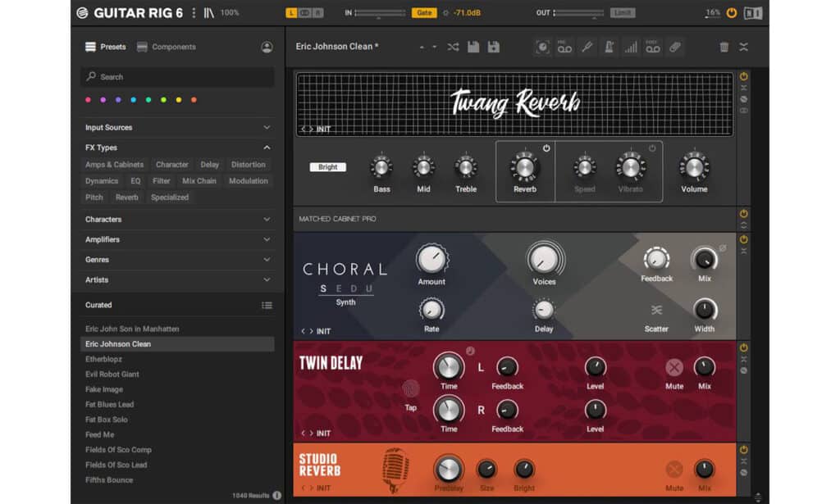This screenshot has height=504, width=840.
Task: Expand the Artists section
Action: pos(267,279)
